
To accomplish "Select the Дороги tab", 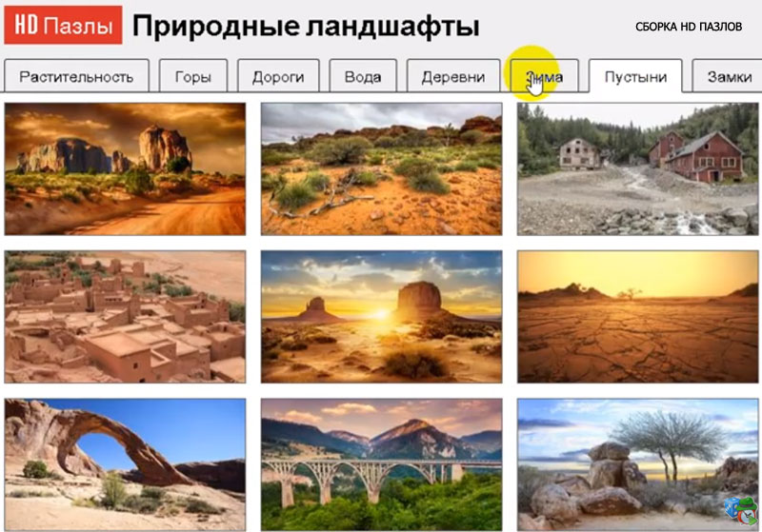I will click(278, 76).
